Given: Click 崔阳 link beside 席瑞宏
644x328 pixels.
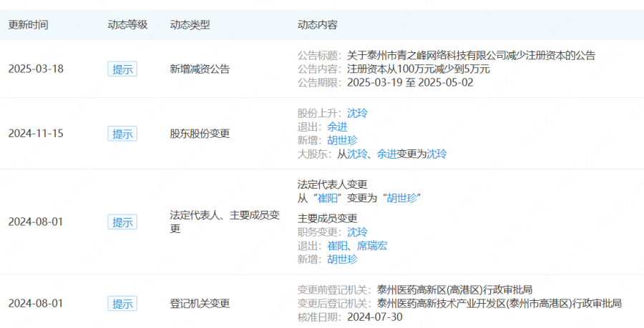Looking at the screenshot, I should coord(337,246).
